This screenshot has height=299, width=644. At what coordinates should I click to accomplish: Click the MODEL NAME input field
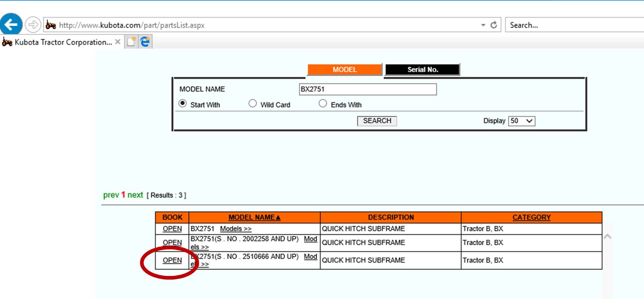(x=368, y=89)
